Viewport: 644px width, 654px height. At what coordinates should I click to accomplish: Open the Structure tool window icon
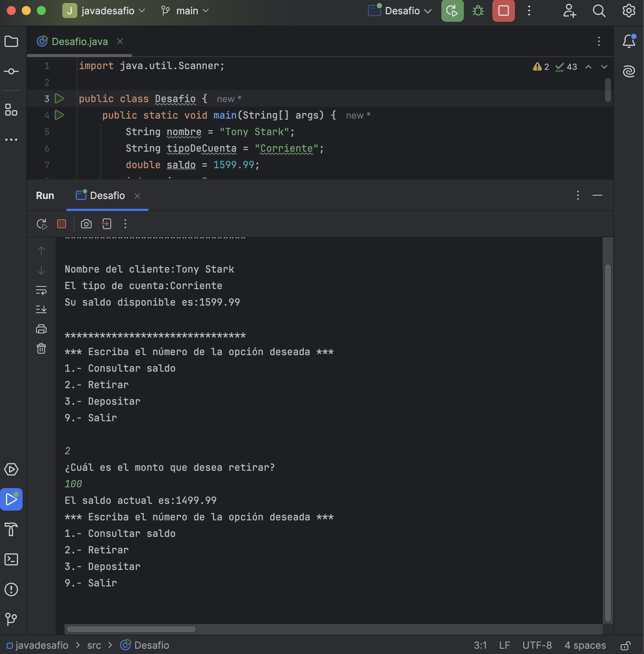(11, 110)
